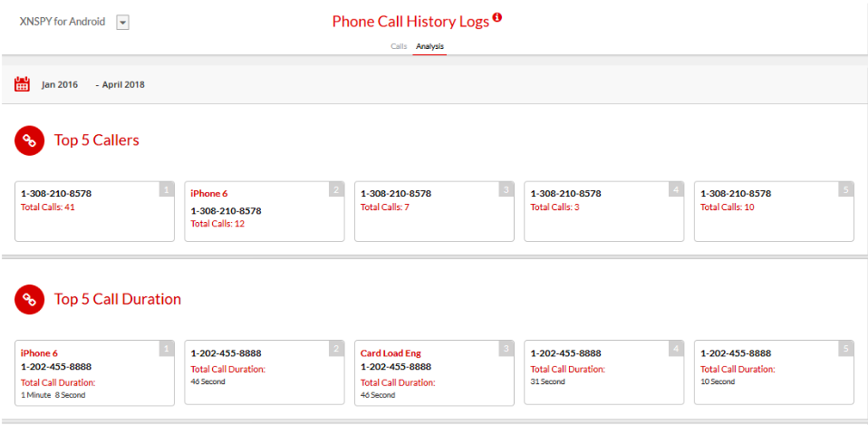Open the calendar date picker icon

click(x=23, y=84)
